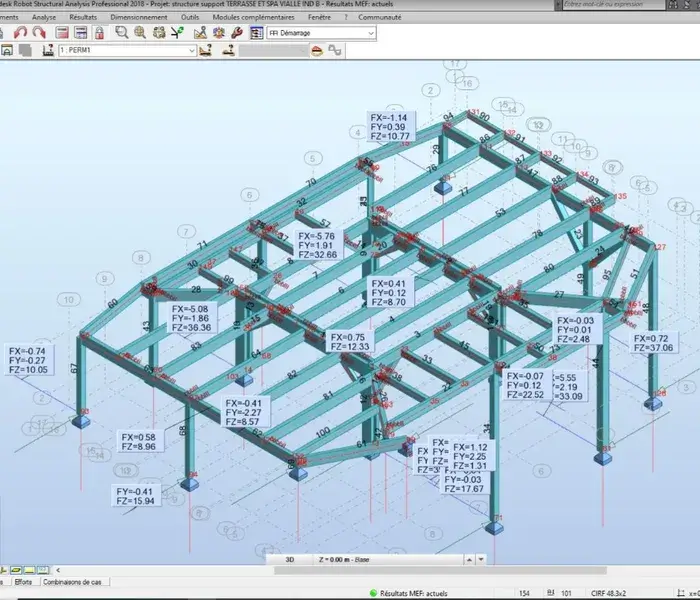This screenshot has width=700, height=600.
Task: Open the FR Démarrage layout dropdown
Action: [371, 32]
